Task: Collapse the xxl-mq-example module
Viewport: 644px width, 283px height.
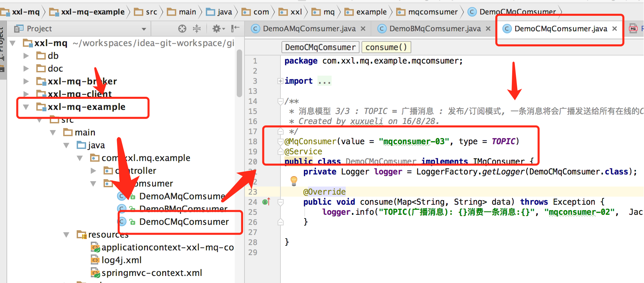Action: [x=26, y=107]
